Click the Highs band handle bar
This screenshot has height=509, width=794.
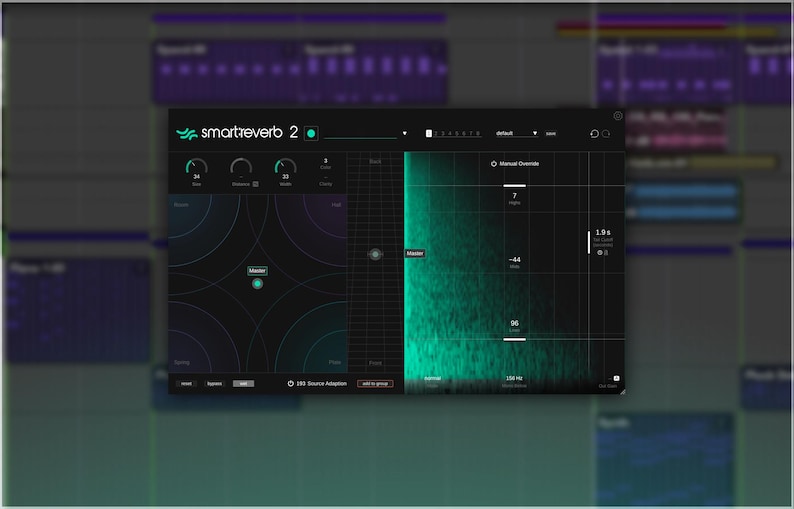(x=514, y=186)
